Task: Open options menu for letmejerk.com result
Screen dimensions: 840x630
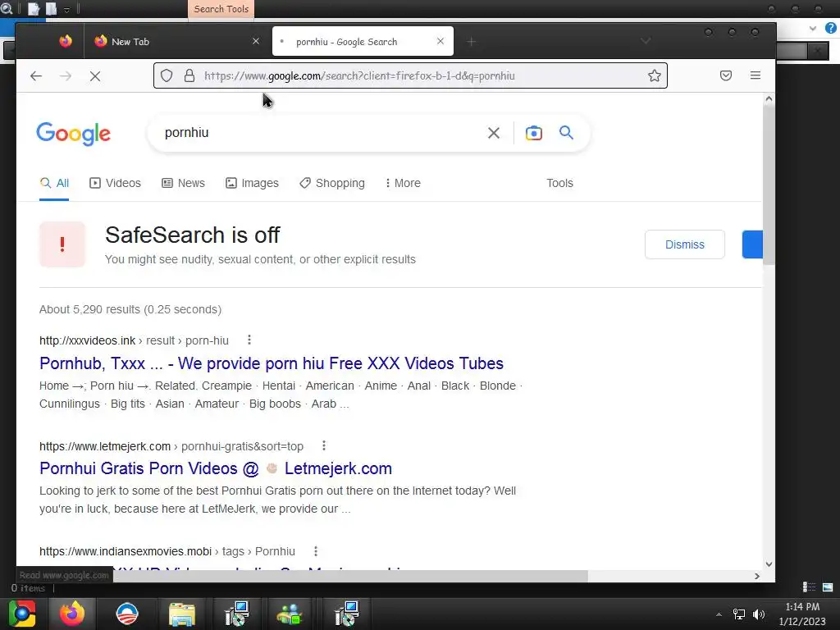Action: pos(323,445)
